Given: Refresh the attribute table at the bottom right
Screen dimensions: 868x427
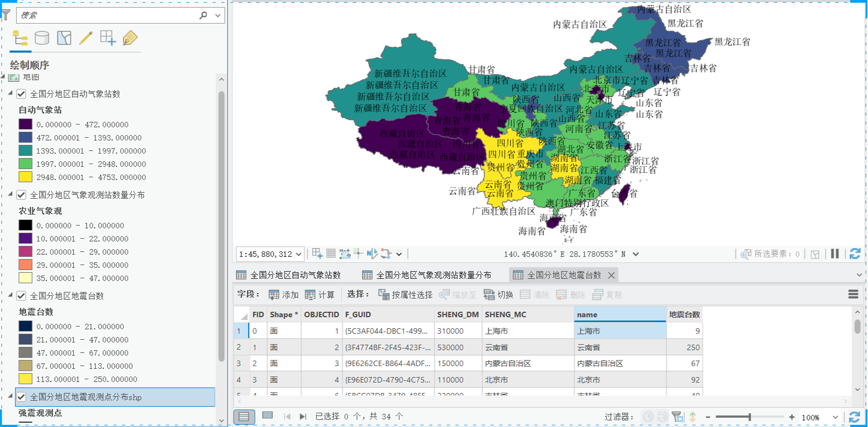Looking at the screenshot, I should pyautogui.click(x=854, y=418).
